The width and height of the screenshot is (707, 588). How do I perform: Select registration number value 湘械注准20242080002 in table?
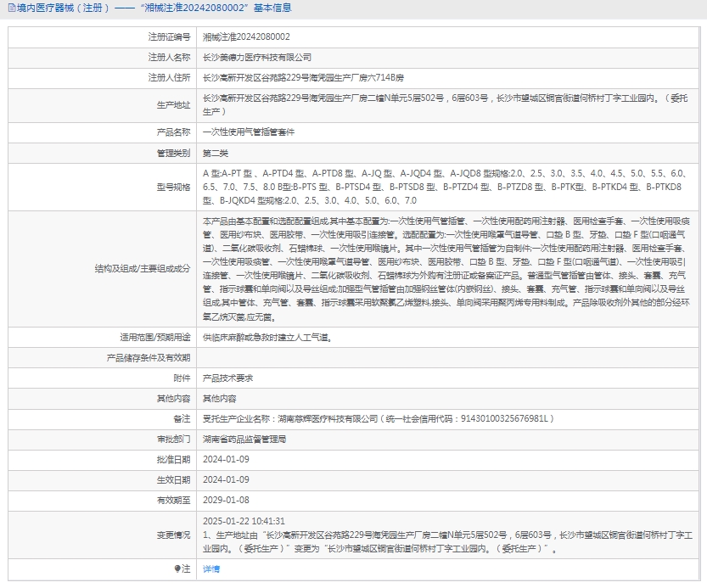246,37
